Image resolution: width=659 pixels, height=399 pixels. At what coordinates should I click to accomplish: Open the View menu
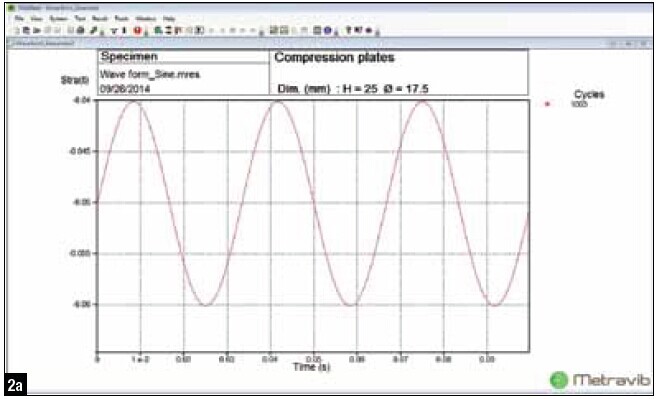(37, 19)
